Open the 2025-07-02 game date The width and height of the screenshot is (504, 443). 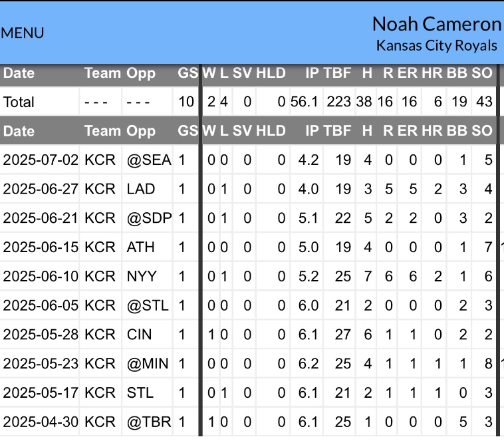point(41,160)
